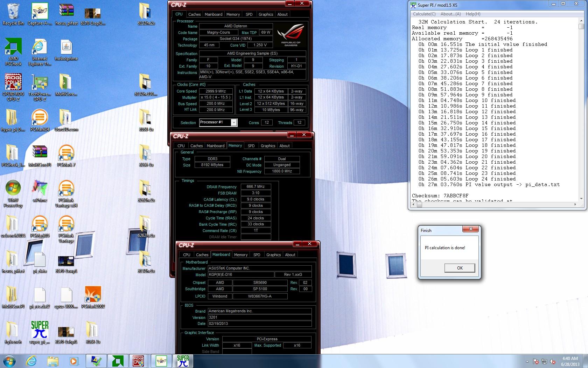Image resolution: width=588 pixels, height=368 pixels.
Task: Switch to CPU tab in Mainboard CPU-Z window
Action: point(187,255)
